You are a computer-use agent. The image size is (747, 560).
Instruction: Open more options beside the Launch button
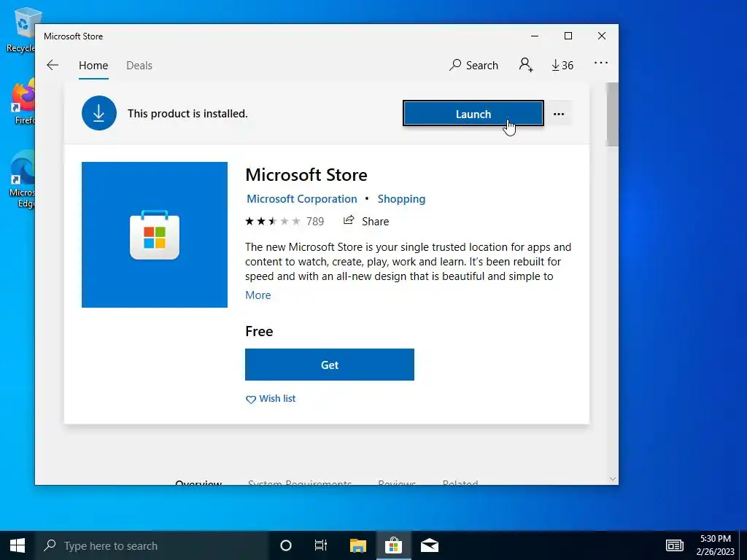[558, 114]
